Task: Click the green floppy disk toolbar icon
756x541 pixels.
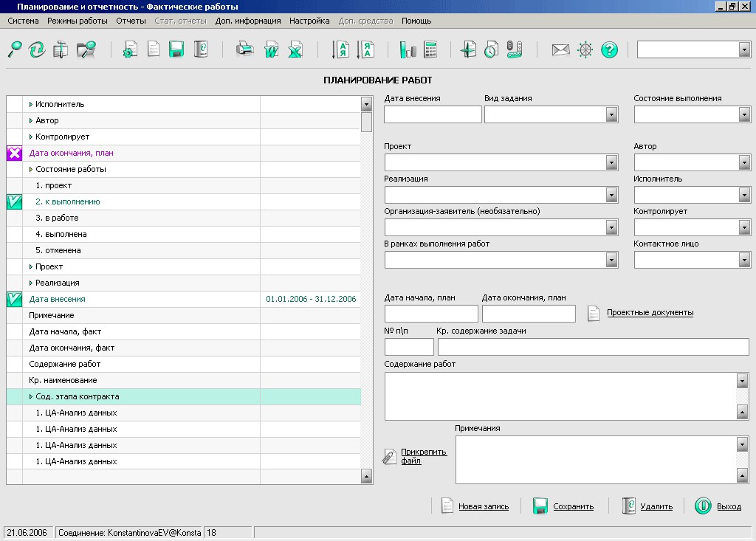Action: coord(176,49)
